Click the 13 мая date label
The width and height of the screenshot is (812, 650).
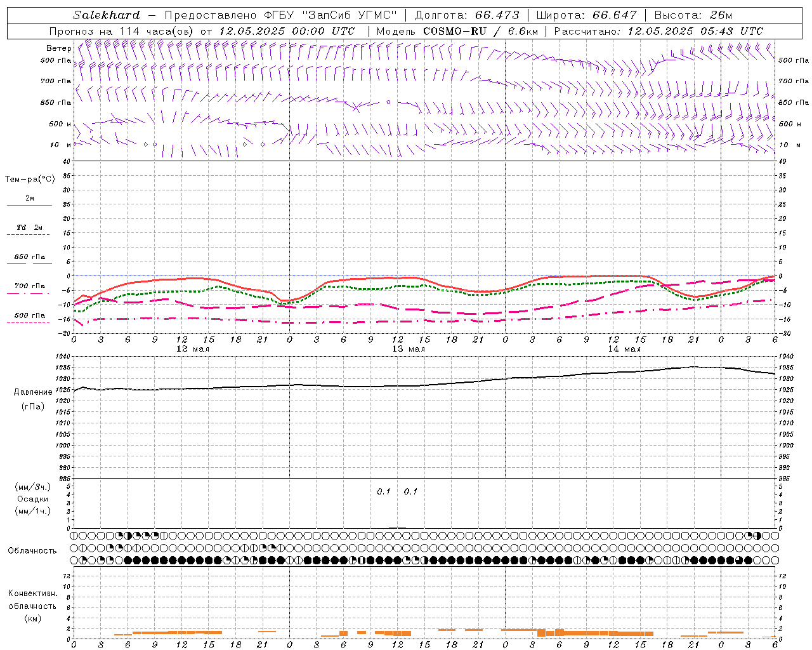pos(409,349)
